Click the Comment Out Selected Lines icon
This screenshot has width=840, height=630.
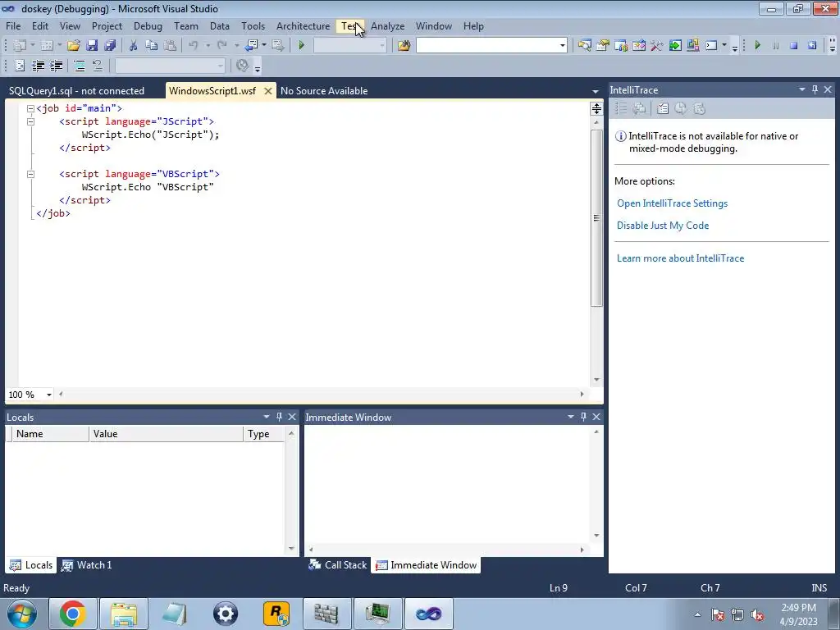[x=80, y=66]
